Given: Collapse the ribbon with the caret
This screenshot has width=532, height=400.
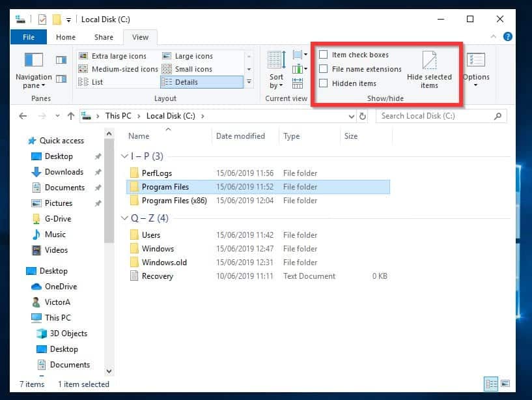Looking at the screenshot, I should click(494, 36).
